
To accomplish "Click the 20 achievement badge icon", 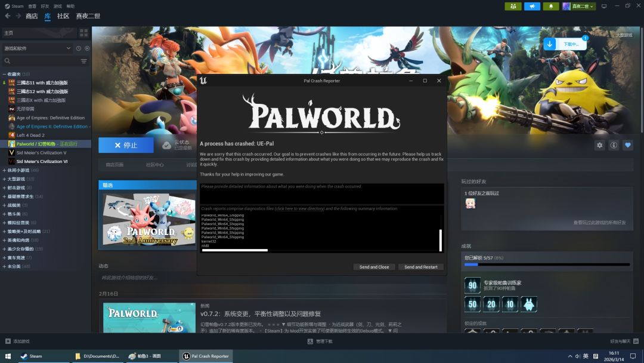I will point(491,304).
